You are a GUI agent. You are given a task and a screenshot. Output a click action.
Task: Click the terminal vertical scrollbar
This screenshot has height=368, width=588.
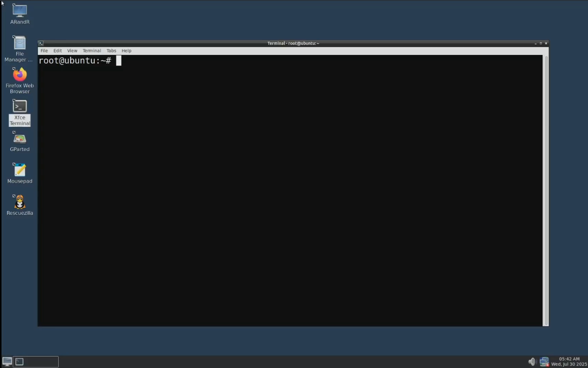546,191
